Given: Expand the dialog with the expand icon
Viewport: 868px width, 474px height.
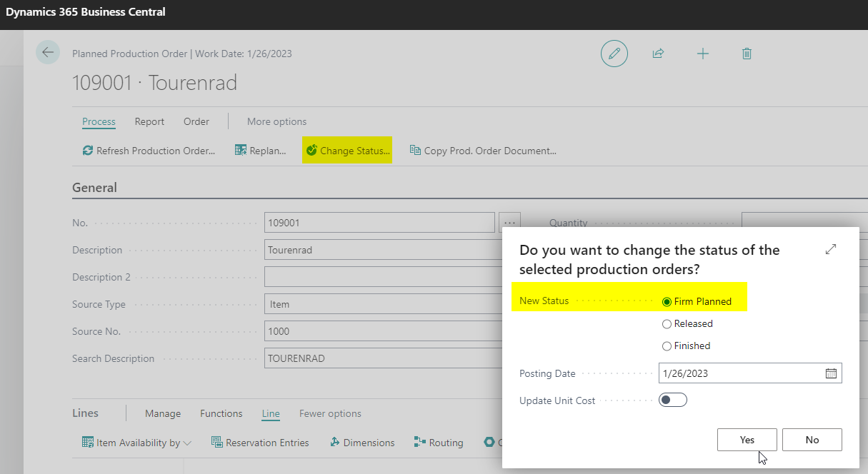Looking at the screenshot, I should click(x=831, y=249).
